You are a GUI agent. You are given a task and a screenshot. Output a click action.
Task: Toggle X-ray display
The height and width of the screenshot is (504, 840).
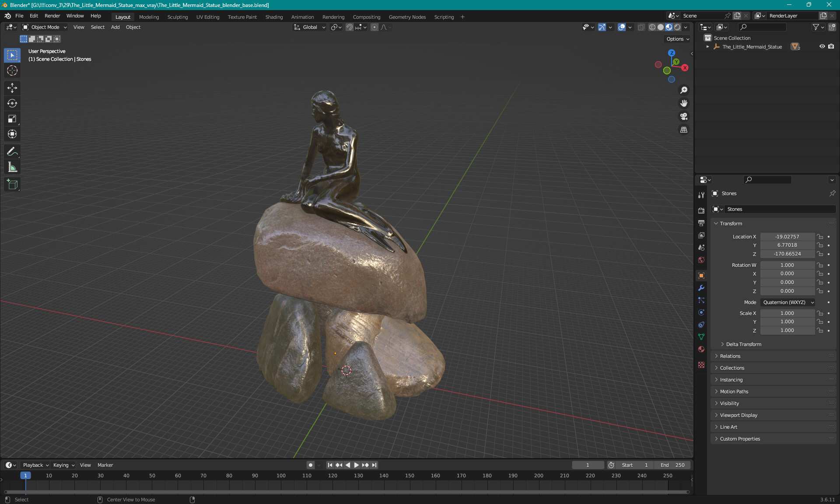[x=641, y=27]
